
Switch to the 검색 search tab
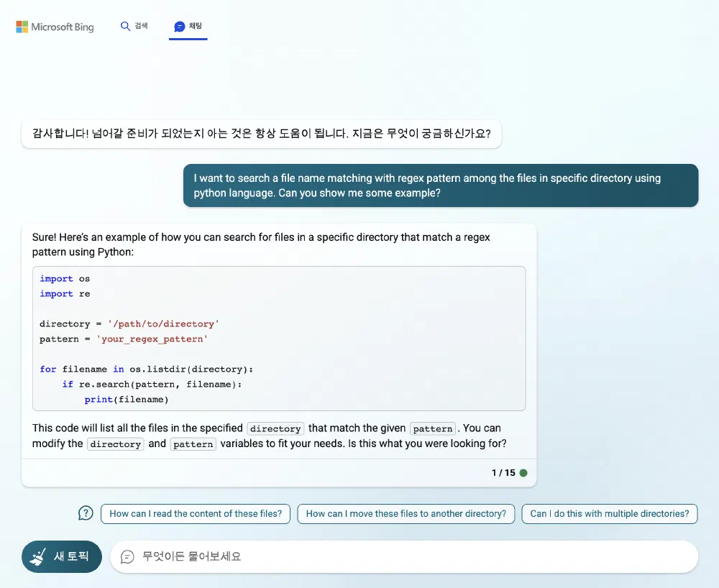point(134,24)
